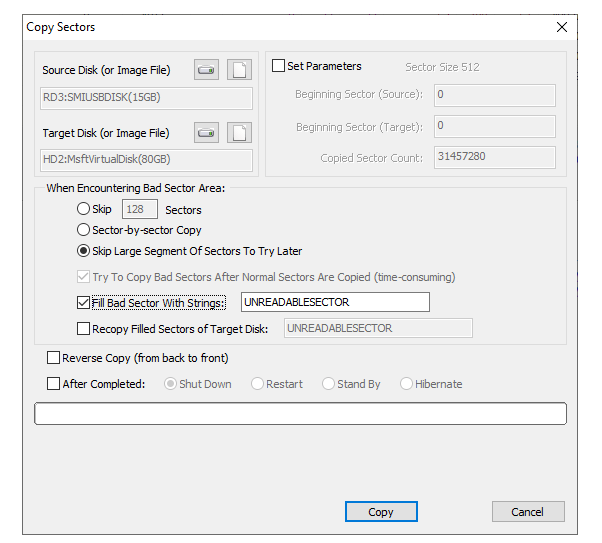Uncheck Fill Bad Sector With Strings
This screenshot has width=602, height=543.
click(84, 302)
